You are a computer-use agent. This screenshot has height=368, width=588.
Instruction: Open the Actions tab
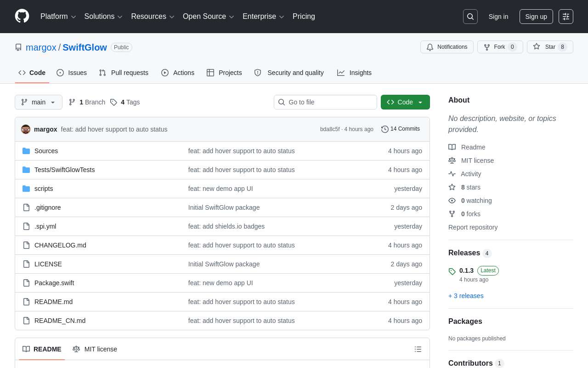tap(178, 73)
